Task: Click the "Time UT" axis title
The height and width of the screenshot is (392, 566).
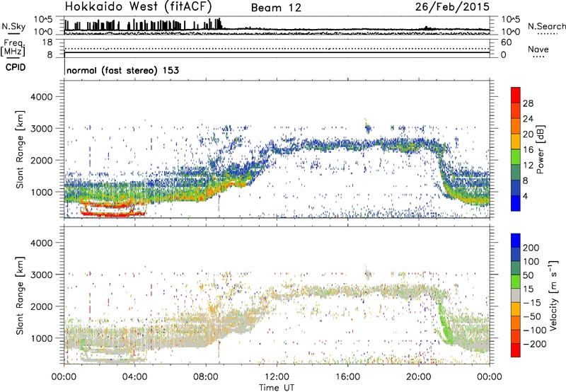Action: 277,388
